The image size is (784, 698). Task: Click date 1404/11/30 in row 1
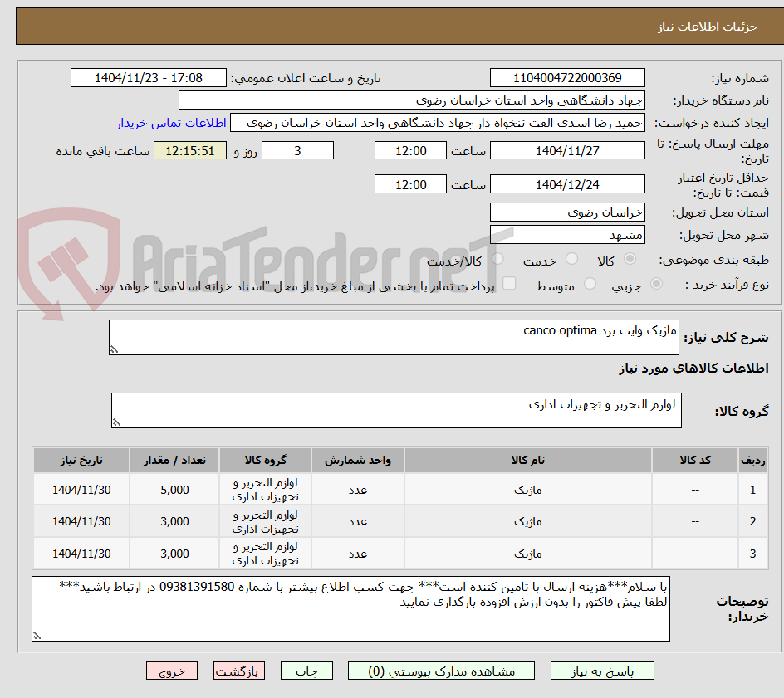[x=81, y=490]
